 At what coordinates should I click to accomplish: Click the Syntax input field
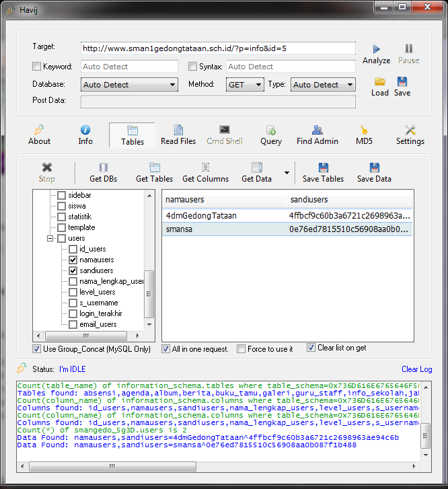coord(291,67)
